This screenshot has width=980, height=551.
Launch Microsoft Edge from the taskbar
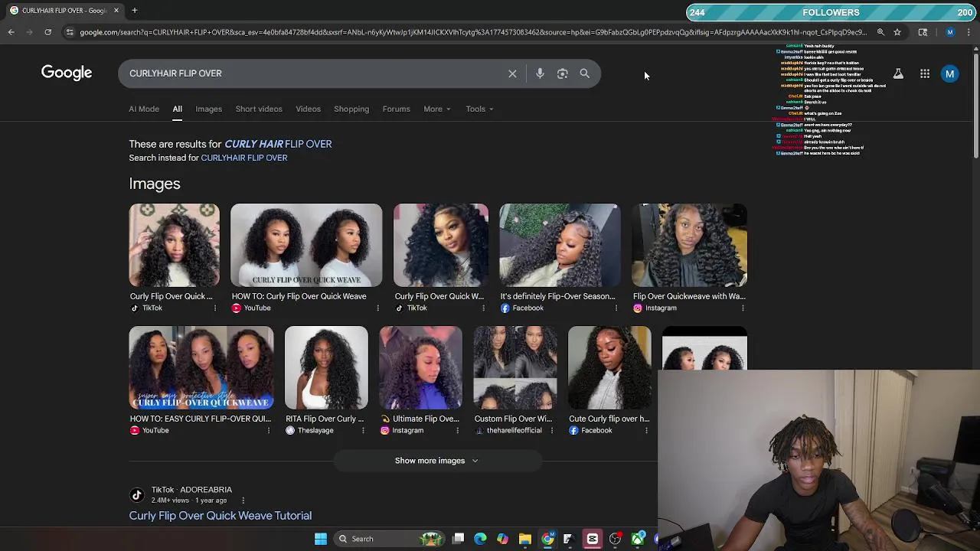click(x=480, y=539)
